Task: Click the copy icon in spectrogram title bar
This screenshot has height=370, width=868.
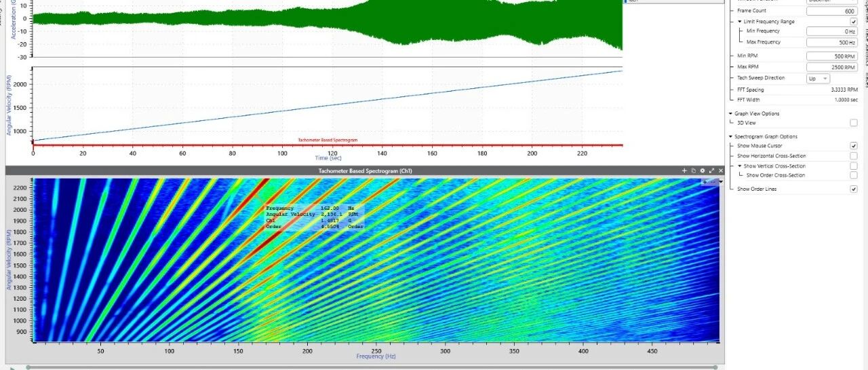Action: point(694,170)
